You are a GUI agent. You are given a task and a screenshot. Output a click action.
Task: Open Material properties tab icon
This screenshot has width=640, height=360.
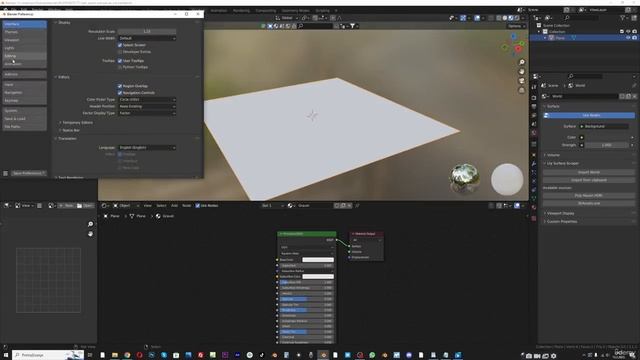pyautogui.click(x=534, y=207)
